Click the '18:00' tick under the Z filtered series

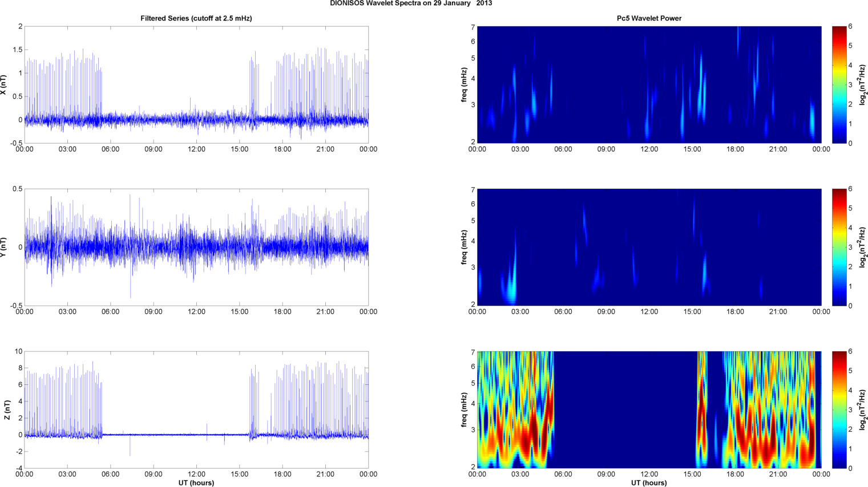coord(282,474)
